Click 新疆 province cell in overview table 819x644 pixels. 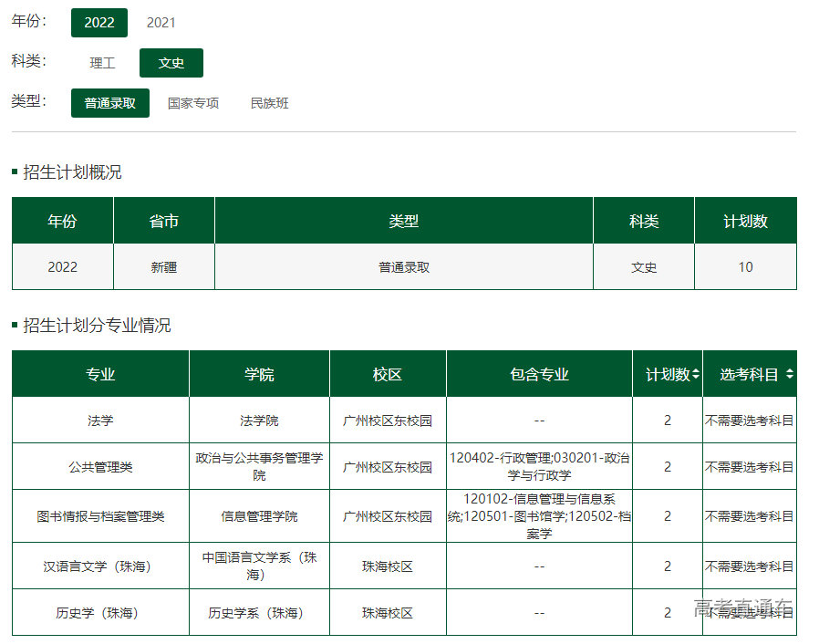pos(164,267)
